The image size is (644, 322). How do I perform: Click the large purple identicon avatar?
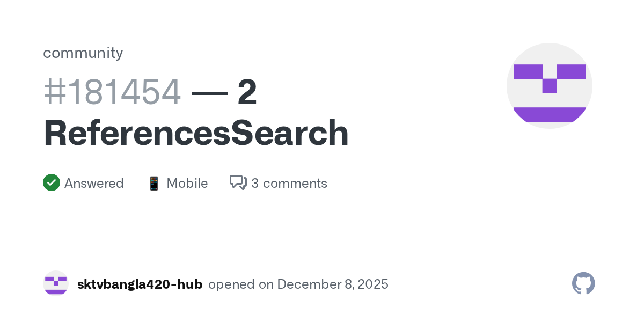(549, 86)
